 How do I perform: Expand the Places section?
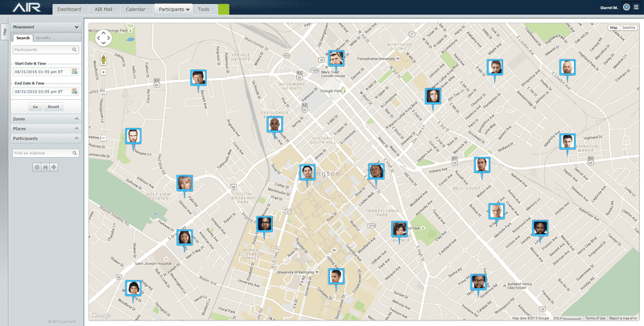coord(46,129)
